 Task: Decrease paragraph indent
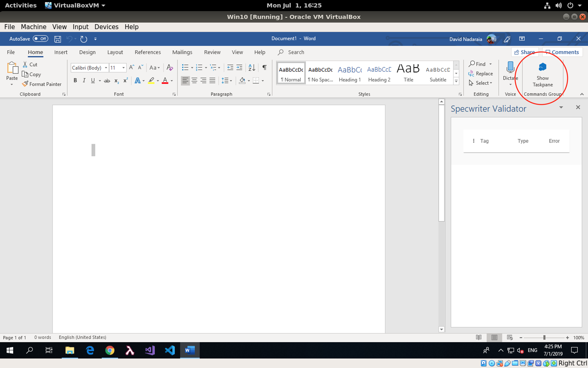click(x=230, y=68)
